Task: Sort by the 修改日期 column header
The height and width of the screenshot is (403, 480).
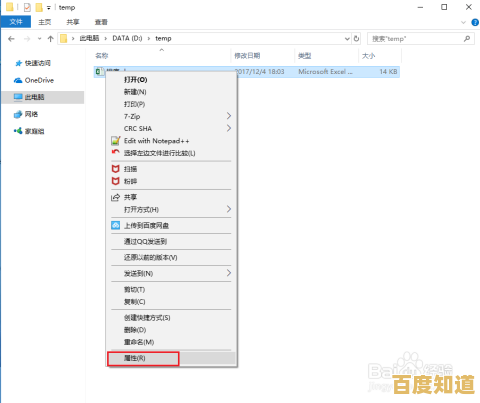Action: point(247,56)
